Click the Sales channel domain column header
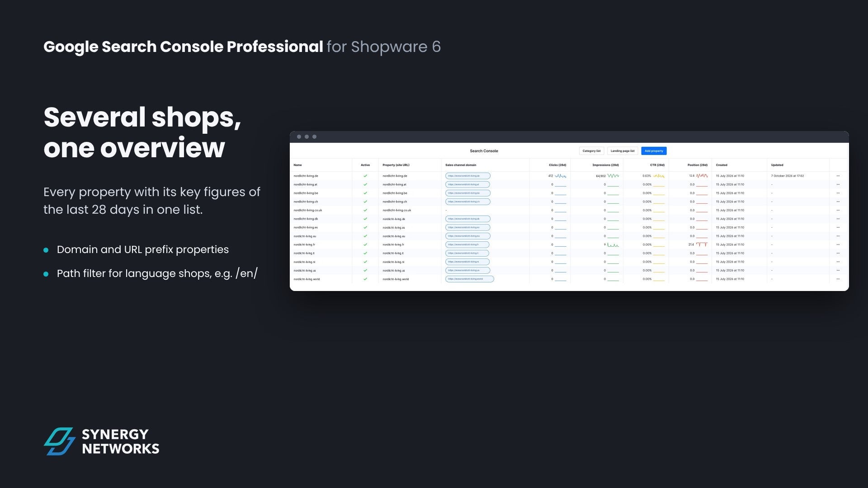 [x=461, y=165]
